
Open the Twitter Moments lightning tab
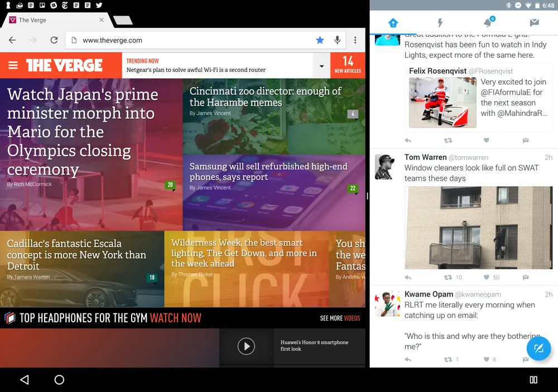pyautogui.click(x=440, y=23)
